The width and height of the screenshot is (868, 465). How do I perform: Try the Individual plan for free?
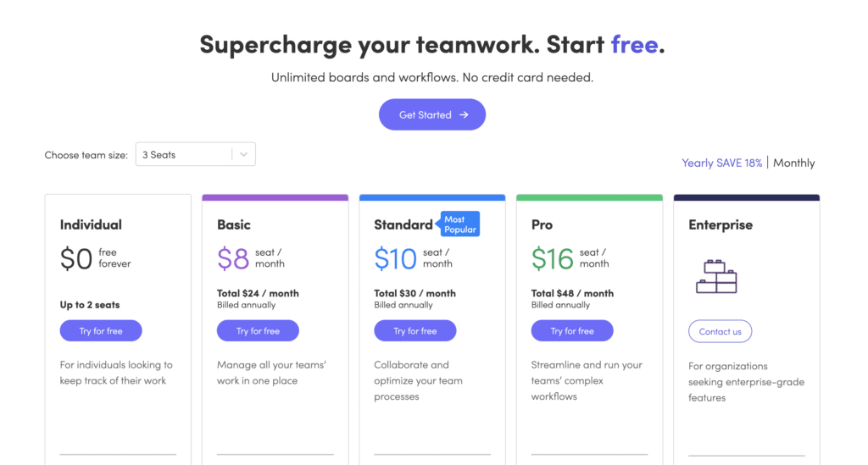pos(101,330)
